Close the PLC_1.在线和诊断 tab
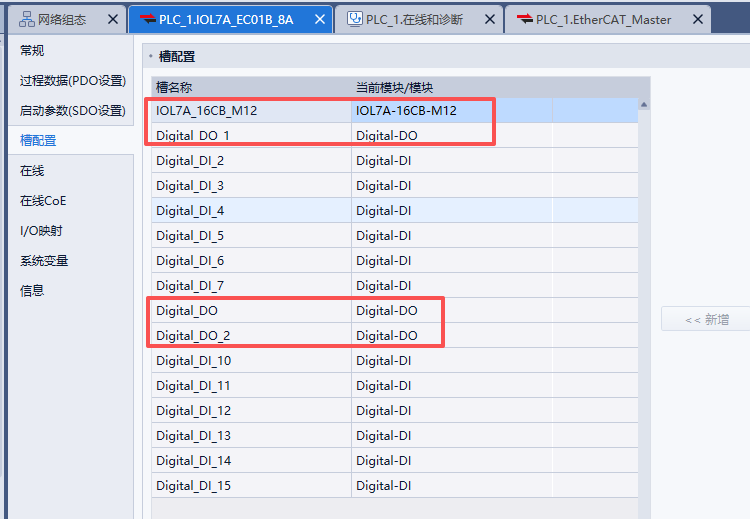Image resolution: width=750 pixels, height=519 pixels. pyautogui.click(x=490, y=20)
